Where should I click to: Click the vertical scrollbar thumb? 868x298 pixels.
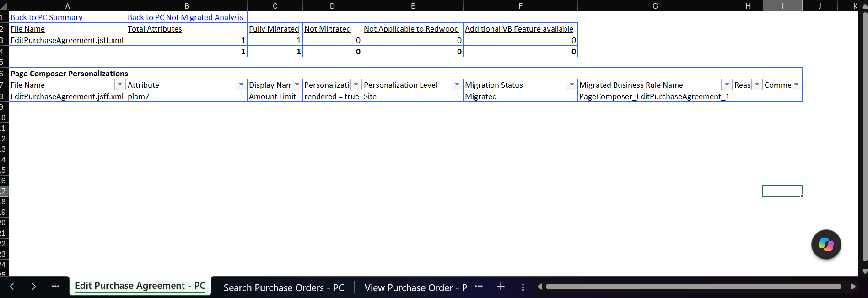(864, 137)
